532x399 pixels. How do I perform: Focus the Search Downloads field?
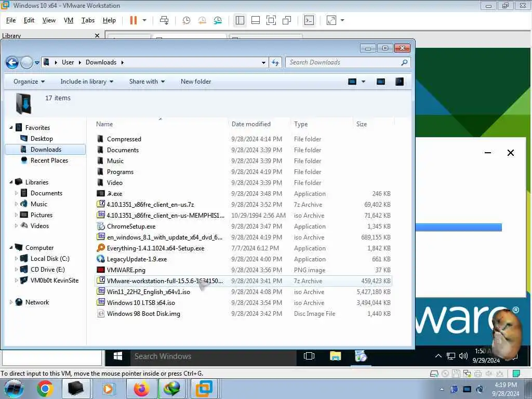pos(348,62)
